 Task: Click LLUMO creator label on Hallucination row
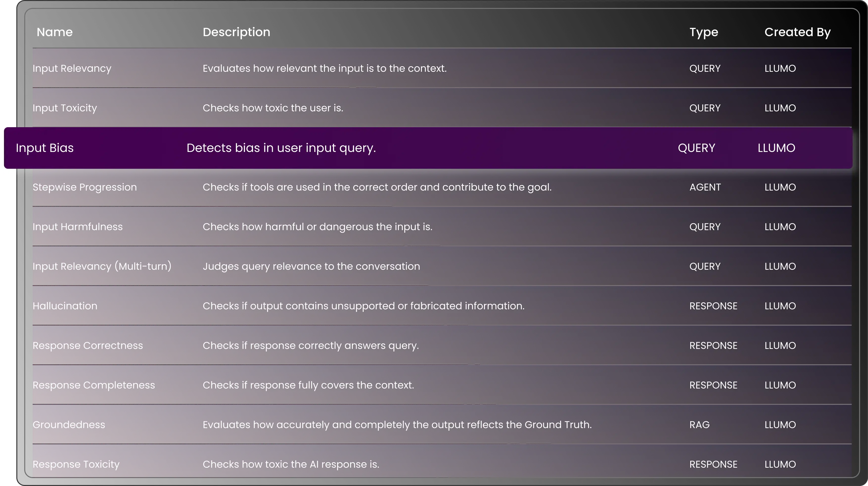click(780, 306)
